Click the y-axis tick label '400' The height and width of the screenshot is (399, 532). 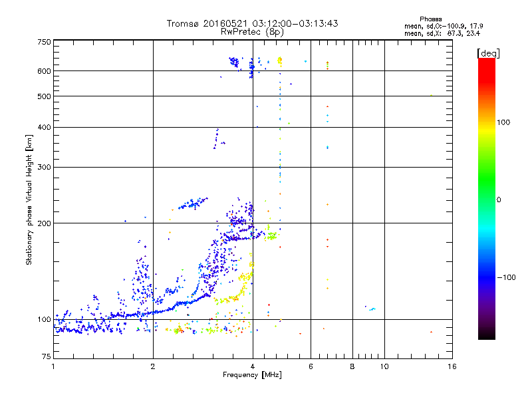[44, 127]
